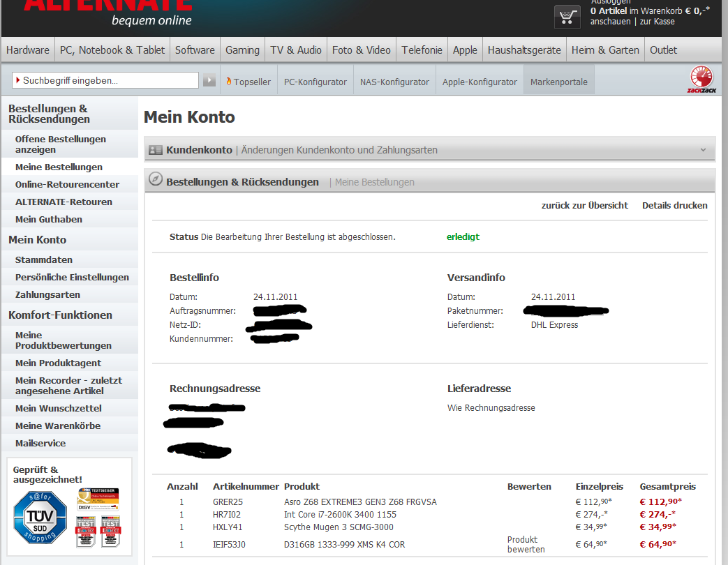Click the zur Kasse link

click(x=658, y=22)
